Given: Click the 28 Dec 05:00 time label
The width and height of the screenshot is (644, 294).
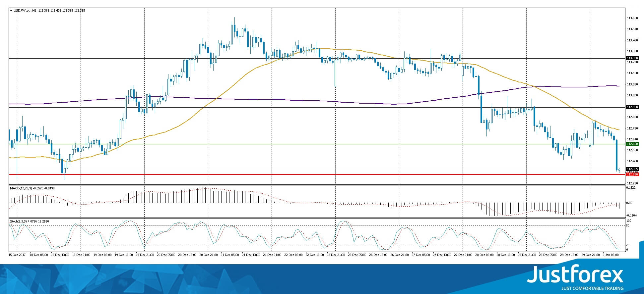Looking at the screenshot, I should [x=485, y=255].
